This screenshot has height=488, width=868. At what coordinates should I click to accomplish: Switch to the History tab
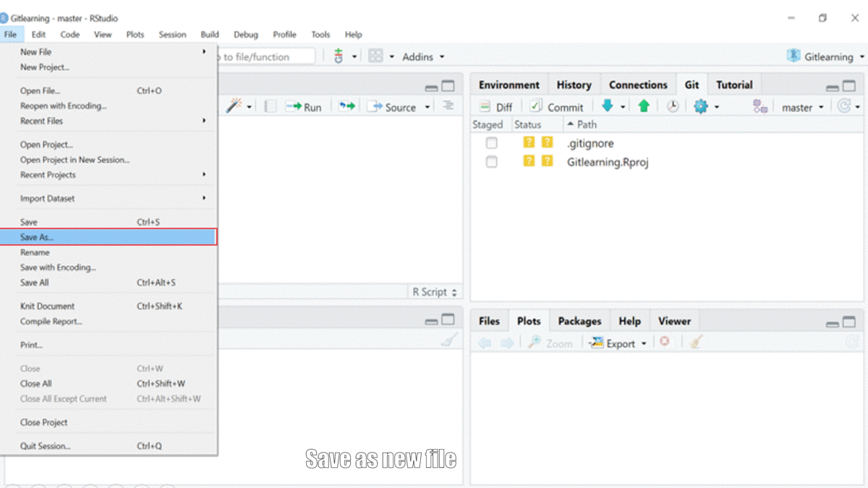[574, 85]
